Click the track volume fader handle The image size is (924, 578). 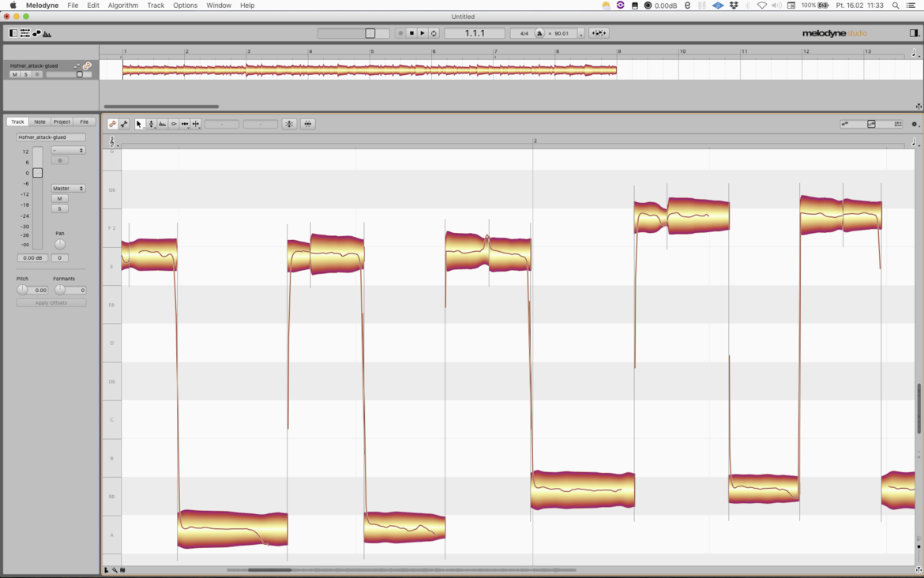[x=38, y=173]
